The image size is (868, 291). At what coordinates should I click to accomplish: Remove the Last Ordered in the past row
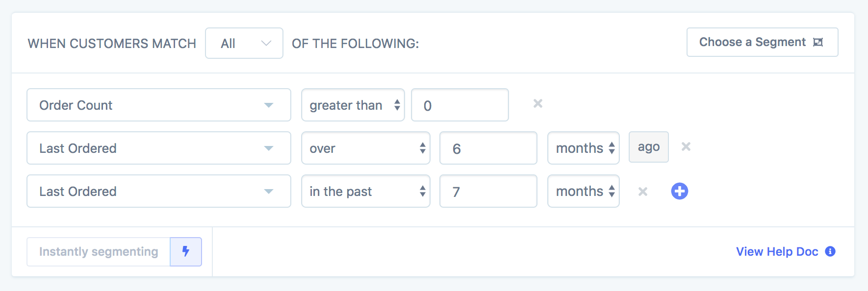coord(643,192)
